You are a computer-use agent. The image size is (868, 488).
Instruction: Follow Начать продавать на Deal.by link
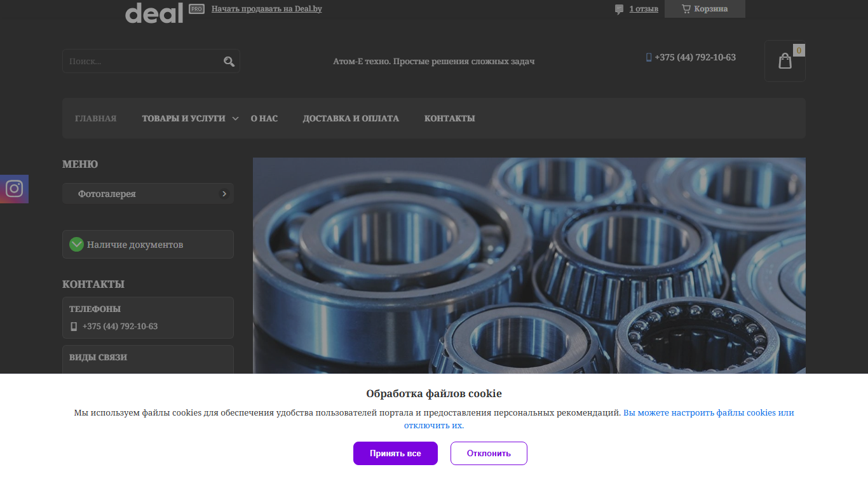point(267,9)
